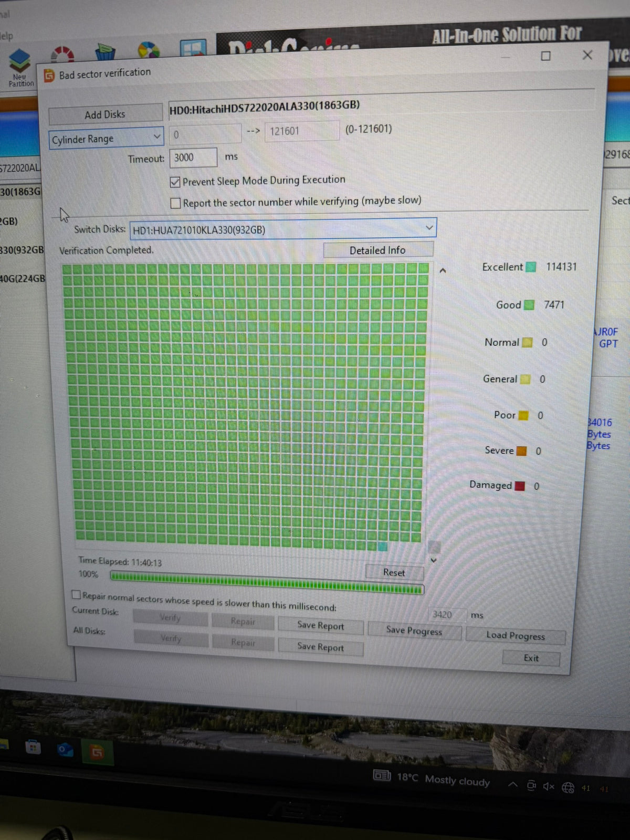Click the 100% green progress bar
The width and height of the screenshot is (630, 840).
click(x=267, y=583)
